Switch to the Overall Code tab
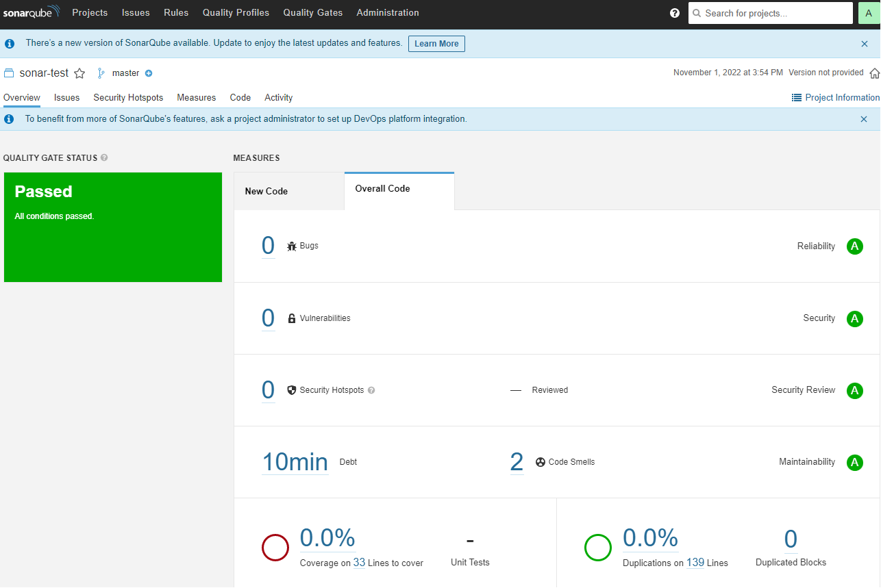Viewport: 881px width, 588px height. click(399, 191)
